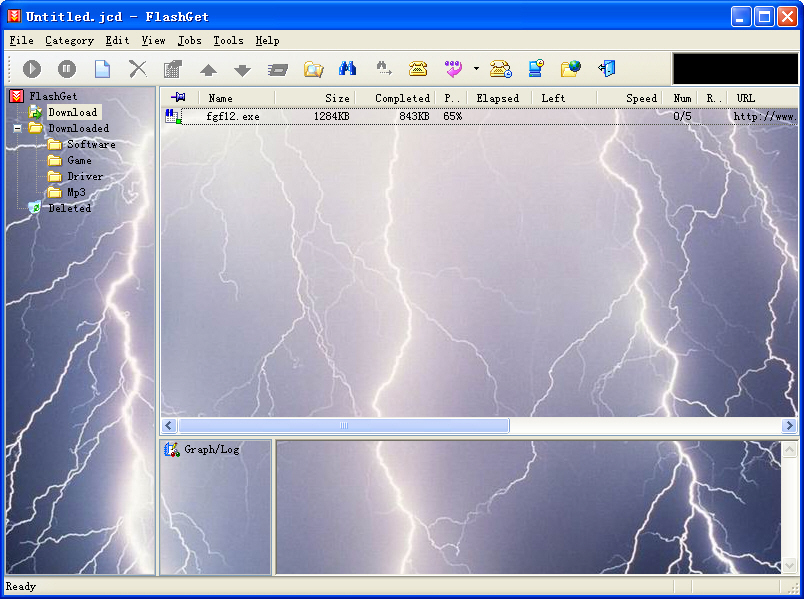The image size is (804, 599).
Task: Open dropdown arrow beside purple icon
Action: [476, 68]
